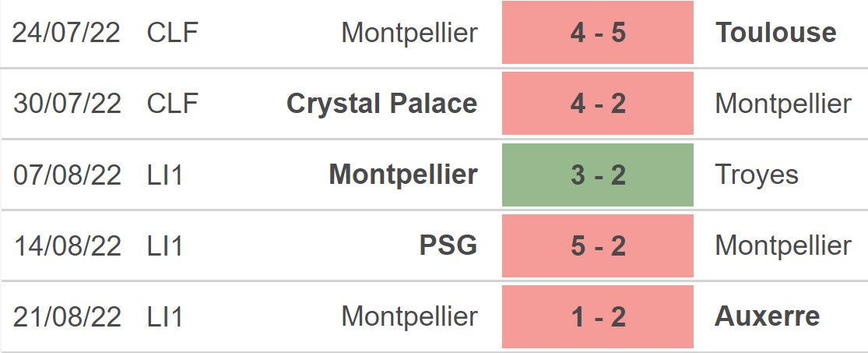
Task: Select the date 14/08/22
Action: point(67,245)
